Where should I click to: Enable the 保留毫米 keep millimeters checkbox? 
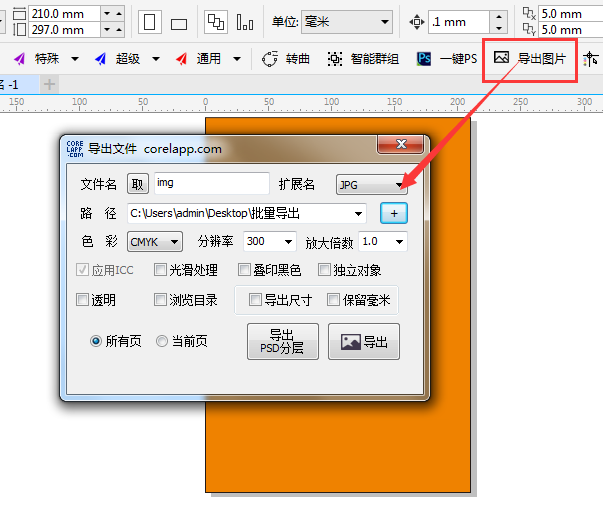coord(333,299)
